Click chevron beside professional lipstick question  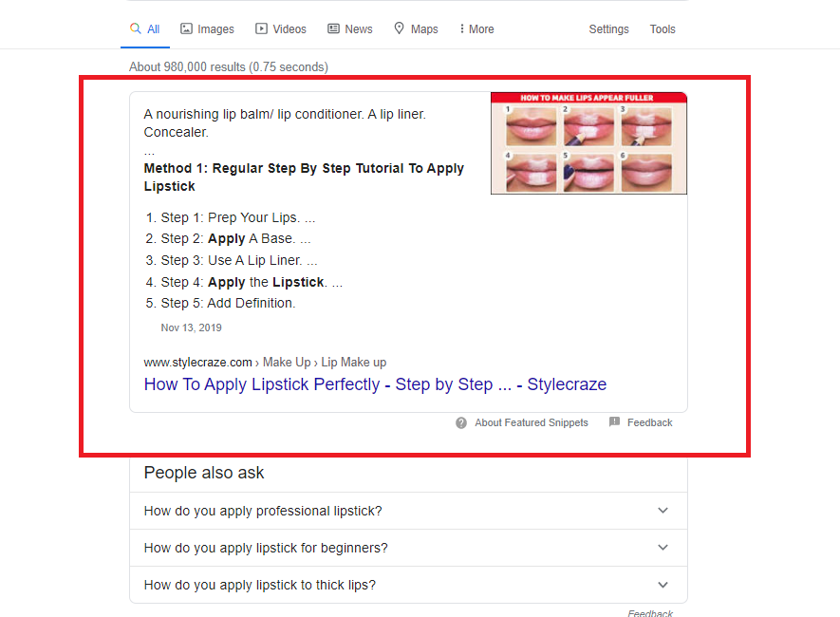point(663,511)
